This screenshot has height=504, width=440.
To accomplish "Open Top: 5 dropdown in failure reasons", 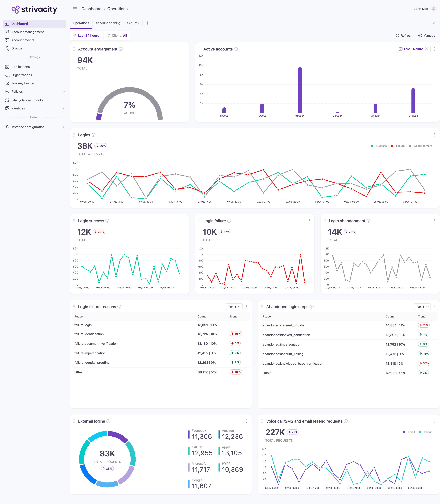I will pyautogui.click(x=234, y=307).
